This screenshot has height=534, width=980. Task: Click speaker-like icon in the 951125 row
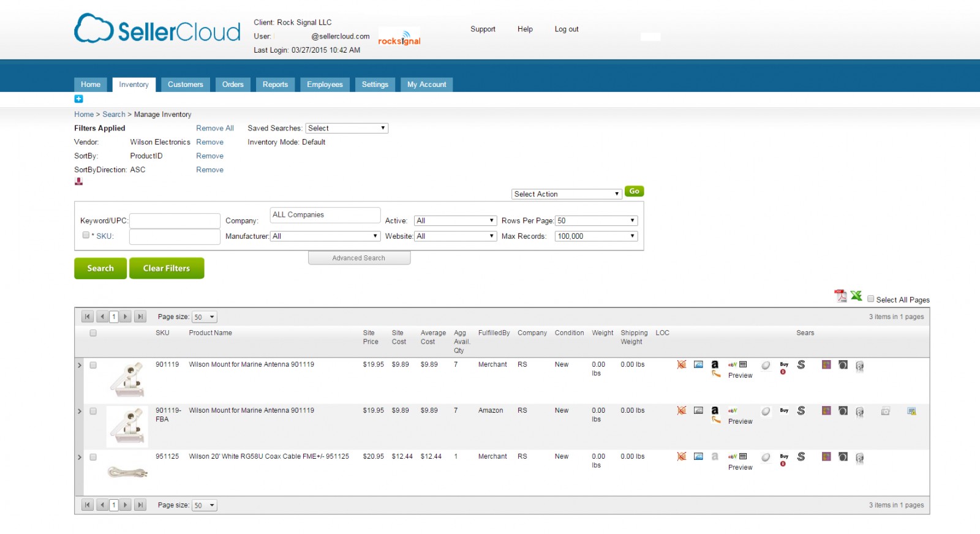click(x=860, y=457)
